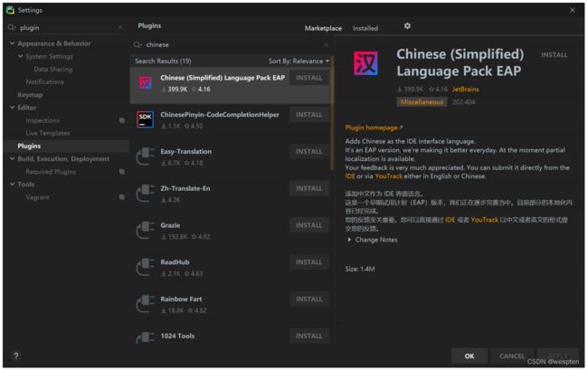This screenshot has height=371, width=588.
Task: Select Zh-Translate-En plugin name in results
Action: coord(185,188)
